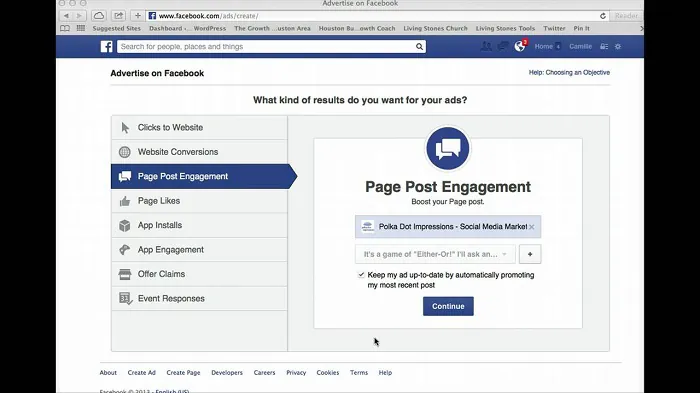Select App Installs objective
Viewport: 700px width, 393px height.
tap(199, 226)
